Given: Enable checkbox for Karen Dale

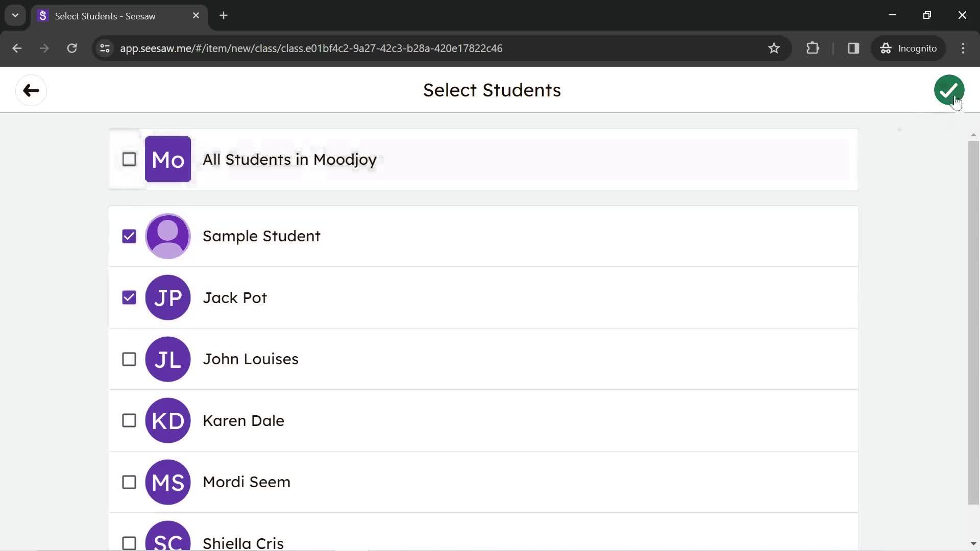Looking at the screenshot, I should tap(129, 420).
